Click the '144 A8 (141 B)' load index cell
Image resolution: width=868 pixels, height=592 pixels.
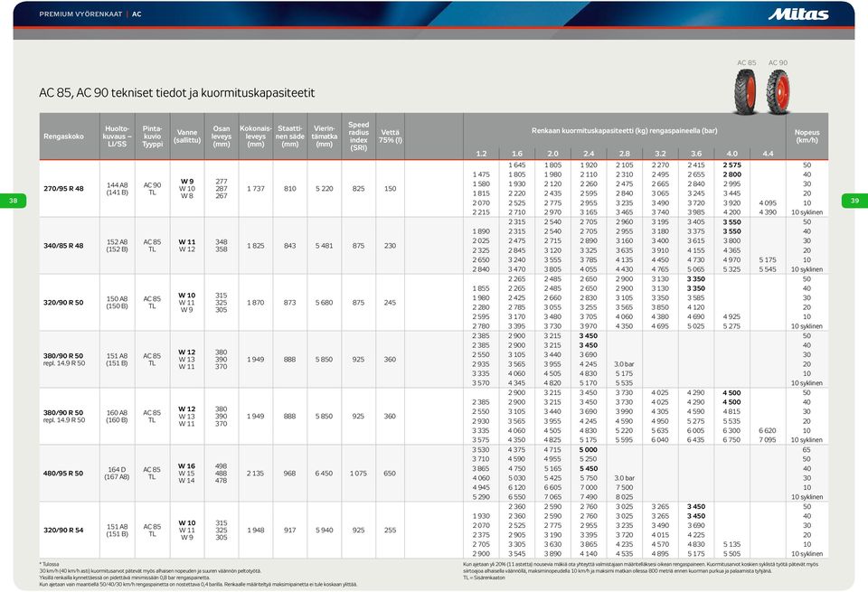117,189
